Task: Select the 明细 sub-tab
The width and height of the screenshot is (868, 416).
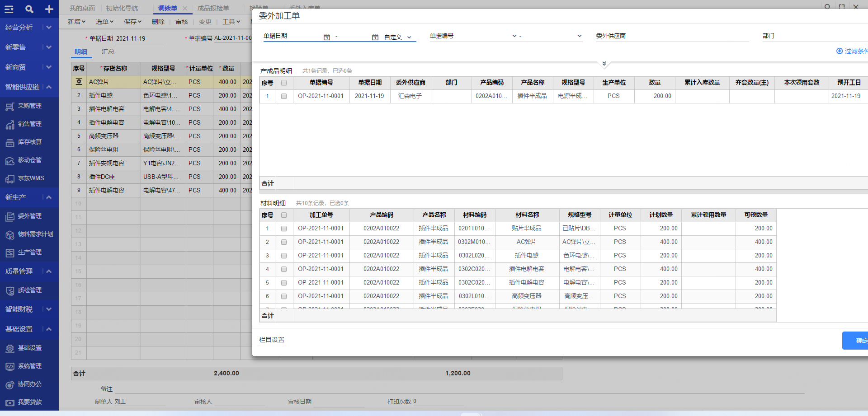Action: point(81,51)
